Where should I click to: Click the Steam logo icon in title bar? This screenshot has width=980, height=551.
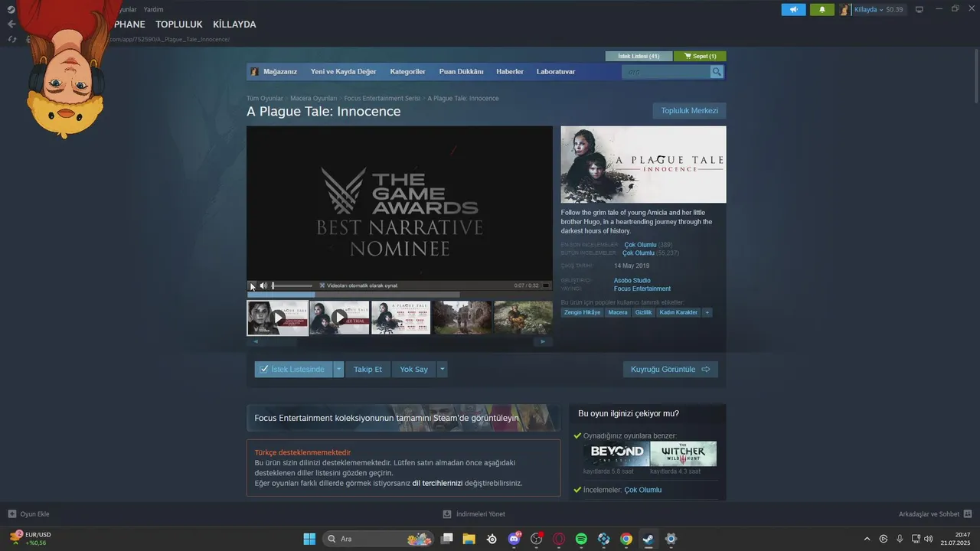point(11,9)
